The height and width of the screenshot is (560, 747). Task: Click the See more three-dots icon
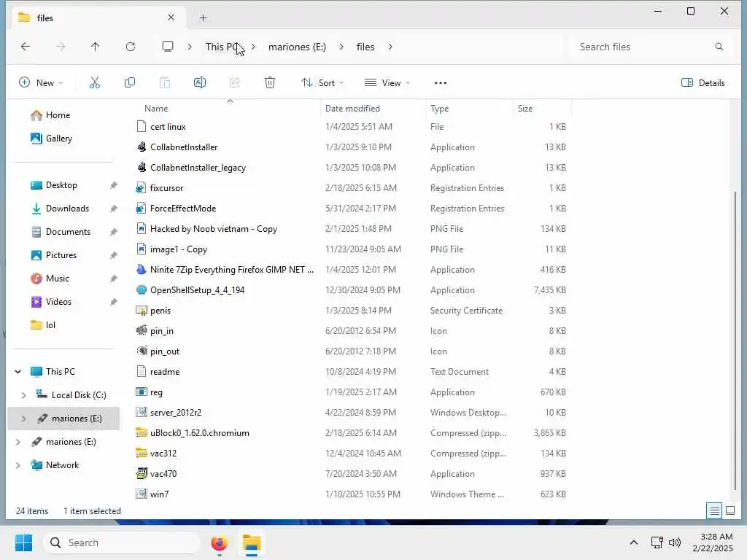tap(440, 83)
